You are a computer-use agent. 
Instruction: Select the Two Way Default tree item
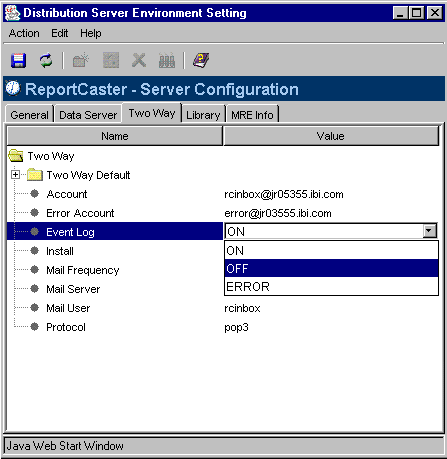pyautogui.click(x=88, y=175)
